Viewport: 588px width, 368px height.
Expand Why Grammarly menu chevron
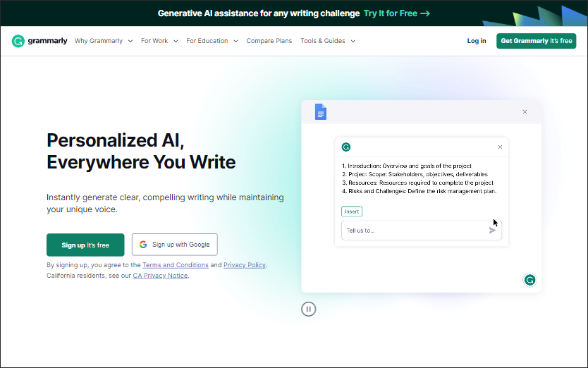(130, 42)
